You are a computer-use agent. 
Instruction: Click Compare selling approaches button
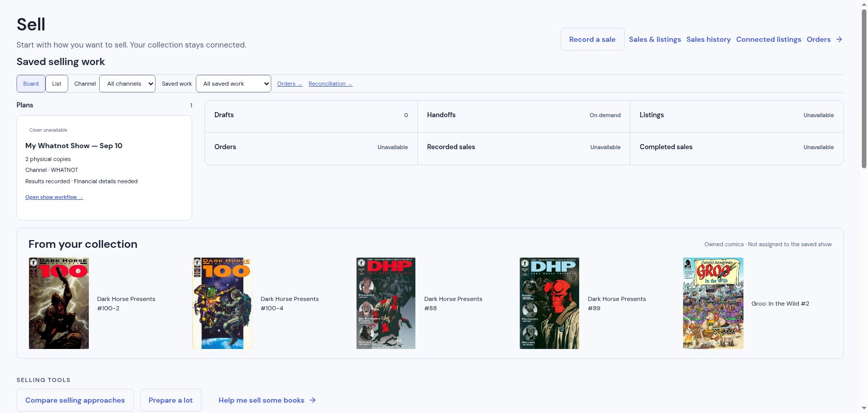pyautogui.click(x=75, y=400)
